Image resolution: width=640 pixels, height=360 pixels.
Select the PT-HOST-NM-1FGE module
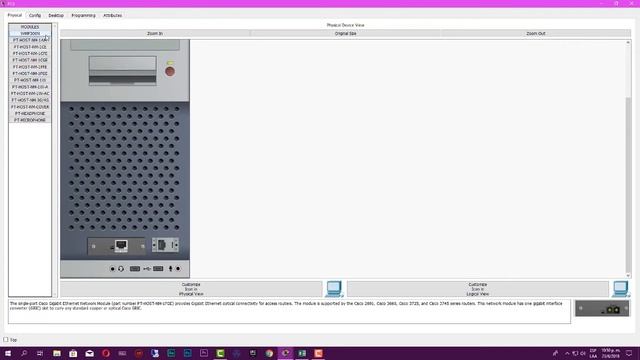30,73
